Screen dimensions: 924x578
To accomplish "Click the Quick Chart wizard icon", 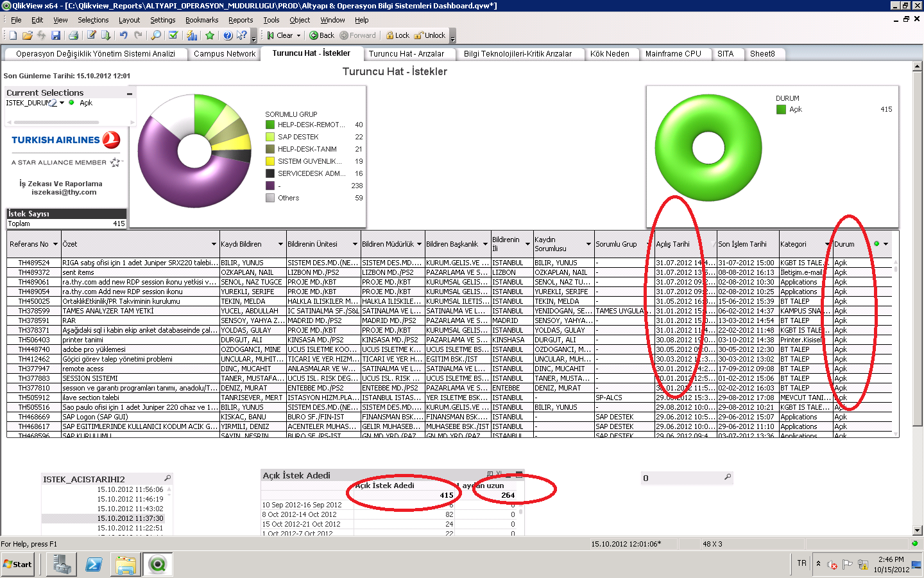I will tap(192, 35).
